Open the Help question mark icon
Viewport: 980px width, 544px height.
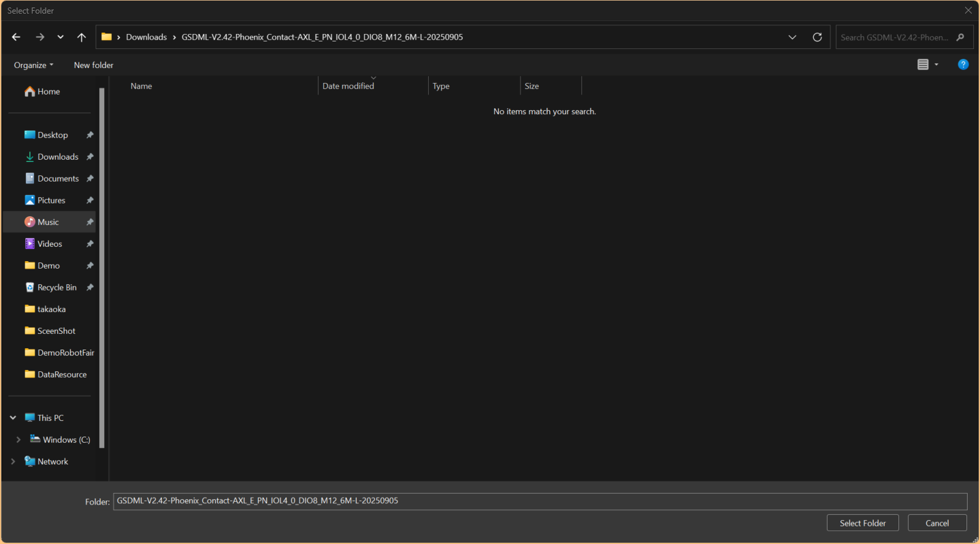[x=963, y=65]
